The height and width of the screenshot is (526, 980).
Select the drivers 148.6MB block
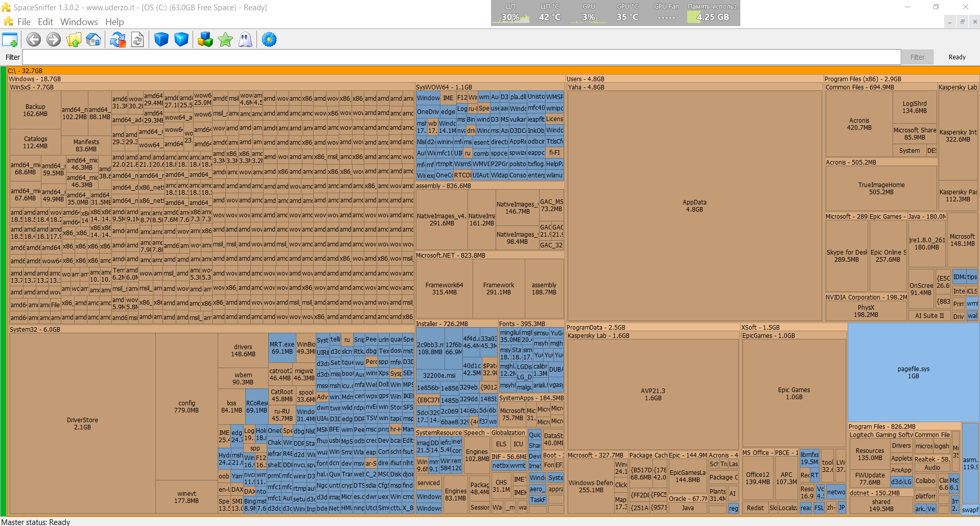click(x=243, y=350)
